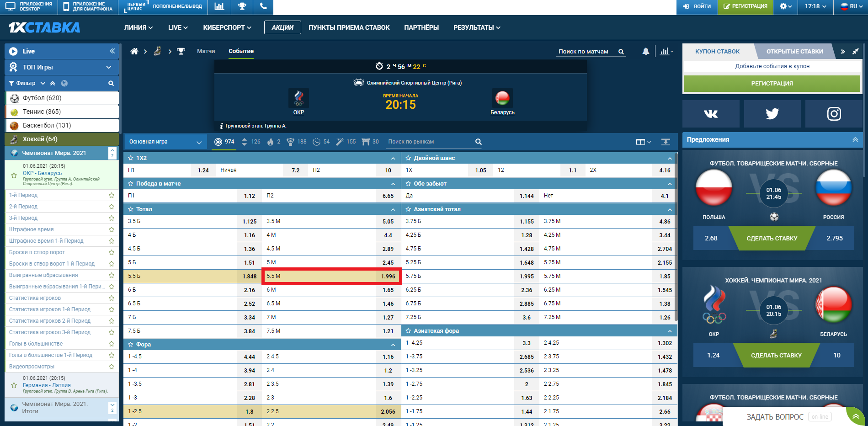The width and height of the screenshot is (868, 426).
Task: Collapse the Двойной шанс market
Action: click(x=670, y=158)
